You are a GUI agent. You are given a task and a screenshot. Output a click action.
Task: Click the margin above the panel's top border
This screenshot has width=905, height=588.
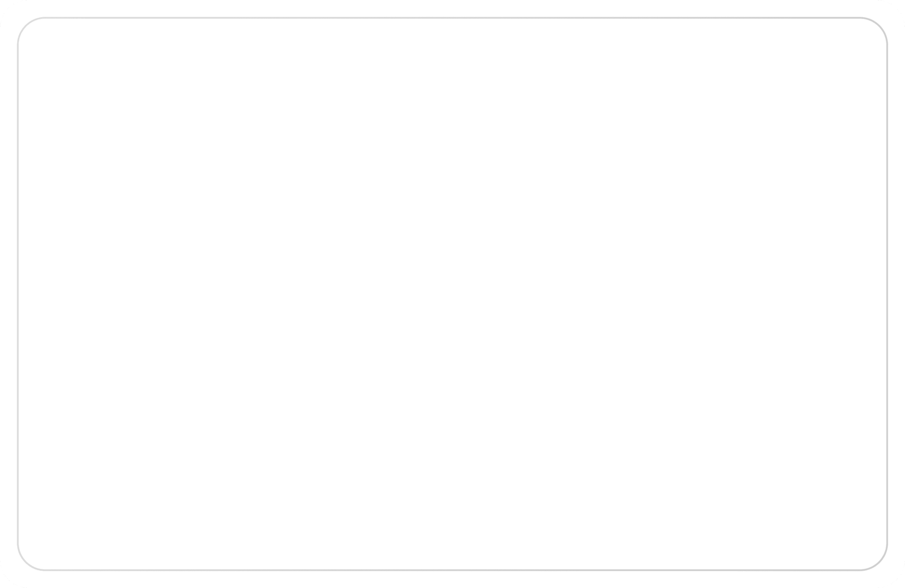452,8
